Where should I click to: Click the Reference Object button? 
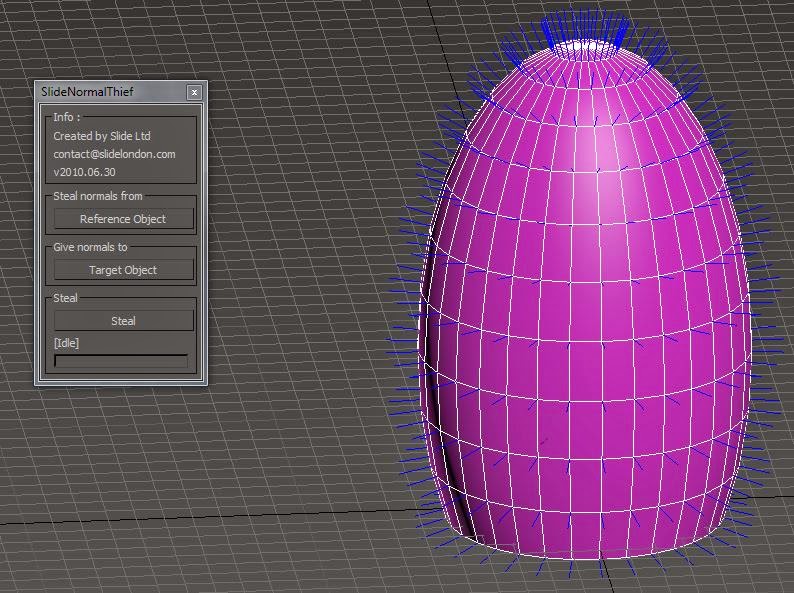(123, 219)
